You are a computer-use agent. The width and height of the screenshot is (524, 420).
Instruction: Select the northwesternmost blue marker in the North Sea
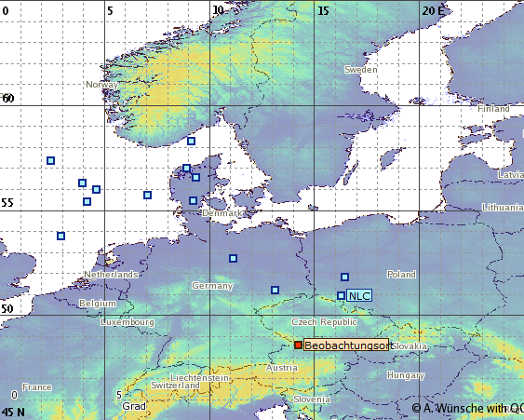coord(50,161)
